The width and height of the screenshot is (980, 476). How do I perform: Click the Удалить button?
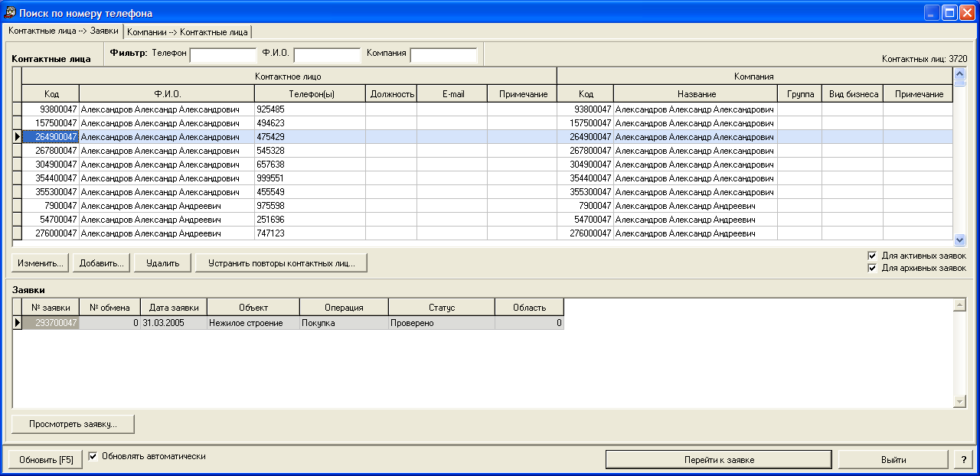point(163,263)
